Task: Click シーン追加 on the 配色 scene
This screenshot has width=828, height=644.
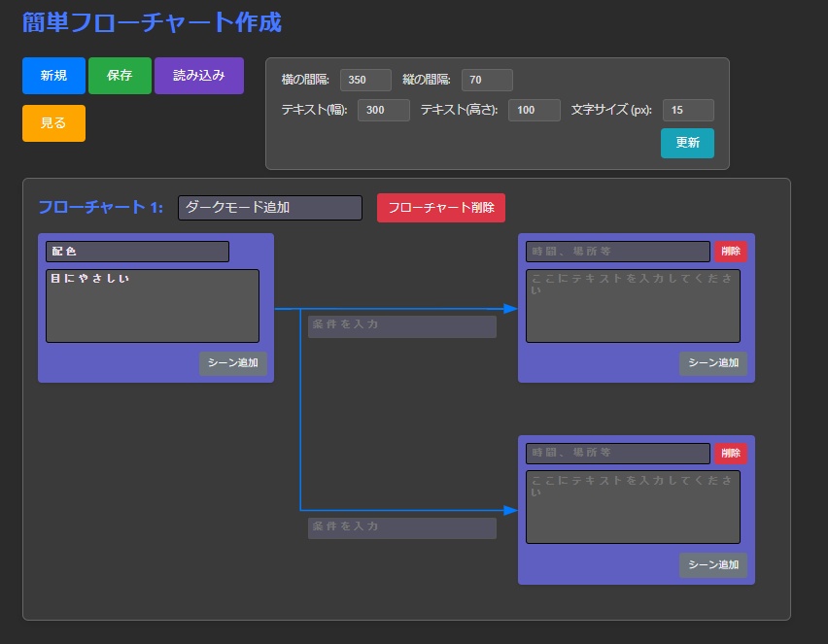Action: (232, 363)
